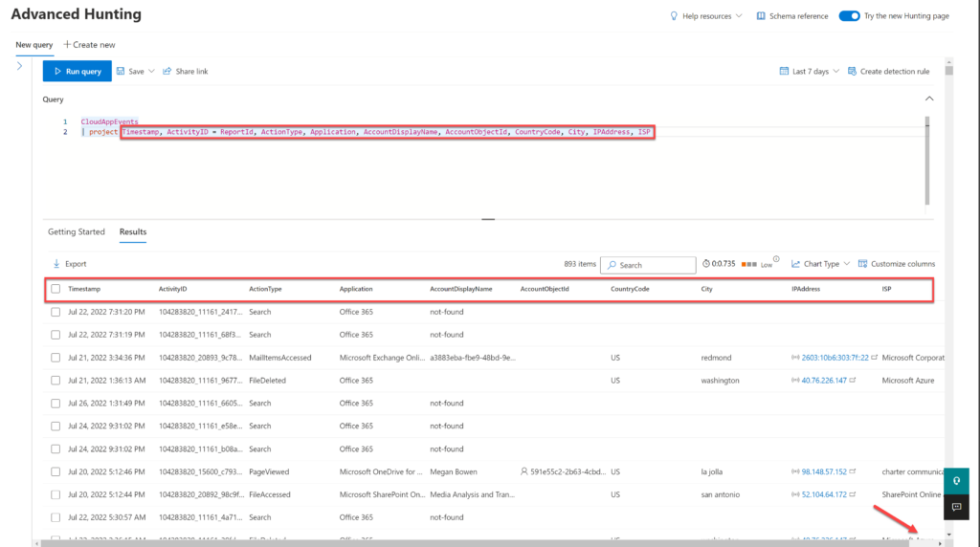Click into the results Search field

coord(648,265)
